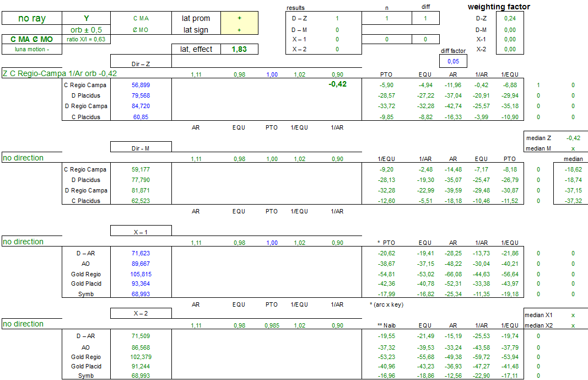Click the diff factor value 0,05
The height and width of the screenshot is (380, 588).
[453, 61]
